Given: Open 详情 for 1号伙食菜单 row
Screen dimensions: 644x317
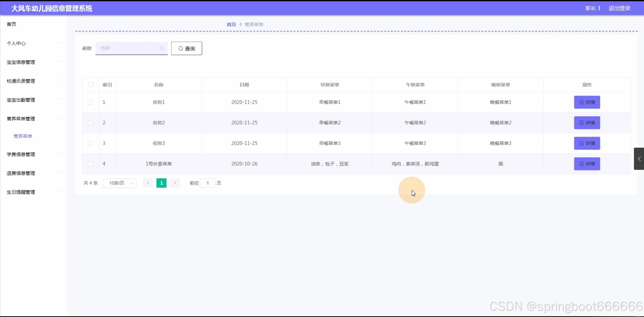Looking at the screenshot, I should 587,164.
